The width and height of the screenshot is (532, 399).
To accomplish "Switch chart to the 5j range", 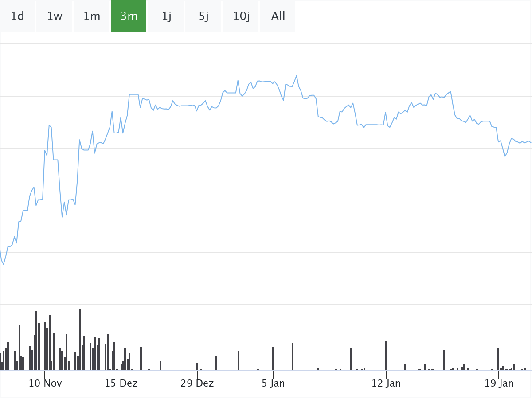I will 203,16.
